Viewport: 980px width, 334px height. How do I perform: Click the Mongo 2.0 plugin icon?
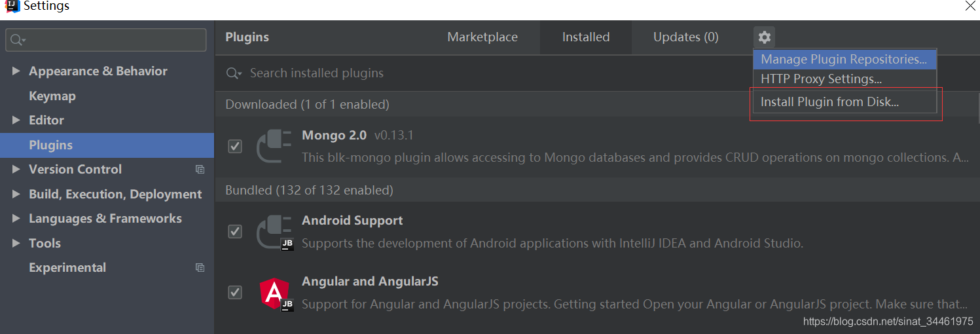point(274,145)
